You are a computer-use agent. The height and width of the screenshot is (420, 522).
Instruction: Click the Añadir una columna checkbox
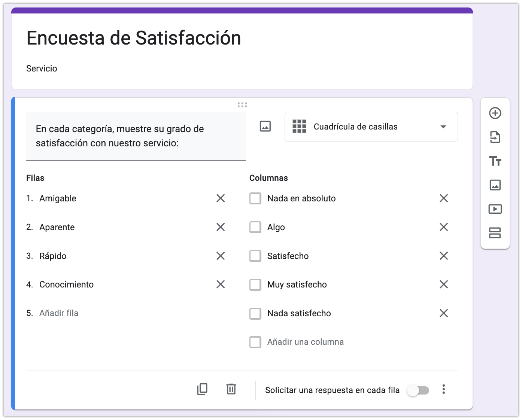pos(255,342)
